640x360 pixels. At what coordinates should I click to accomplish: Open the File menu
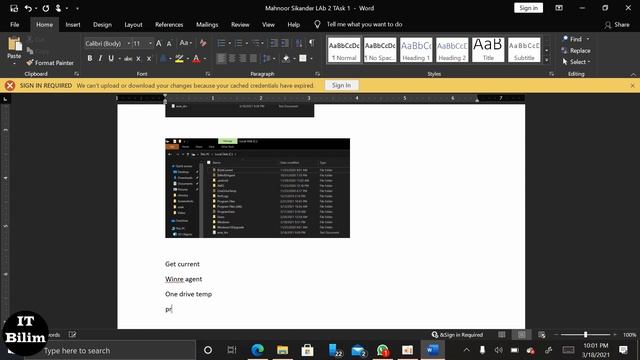[15, 24]
